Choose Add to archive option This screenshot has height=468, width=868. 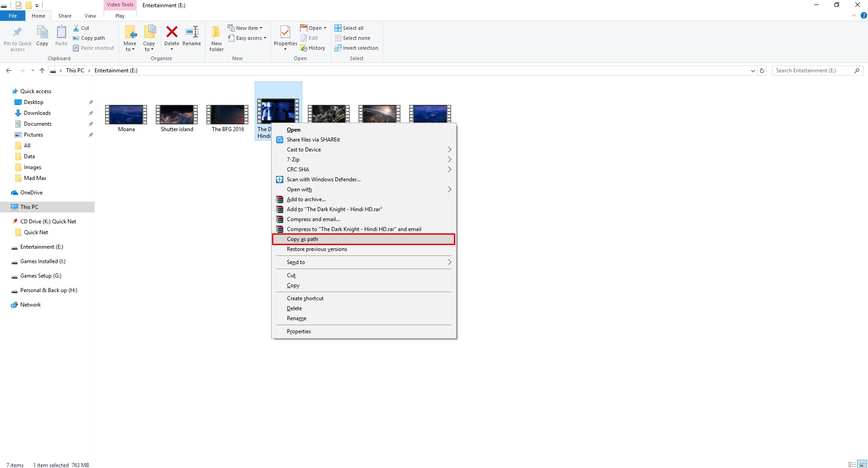[363, 199]
